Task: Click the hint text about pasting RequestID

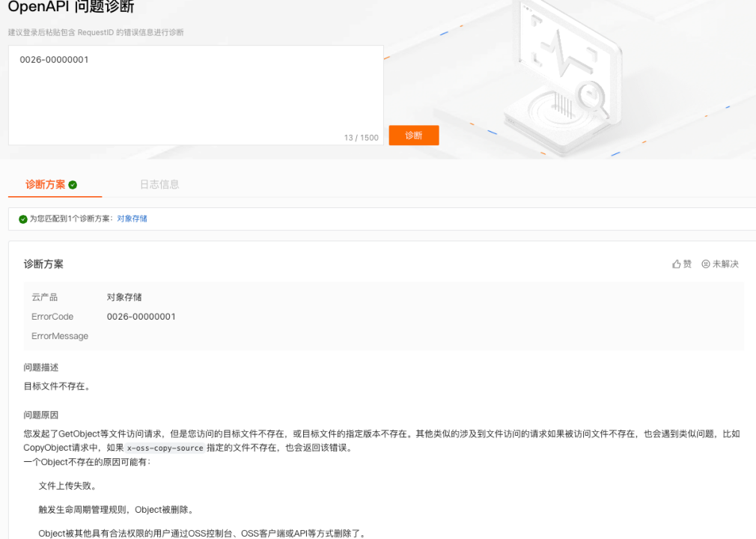Action: click(96, 32)
